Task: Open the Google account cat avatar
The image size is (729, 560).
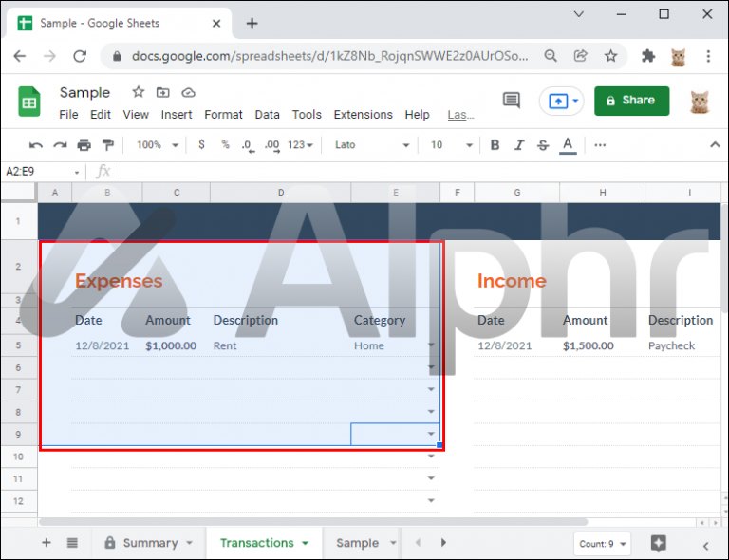Action: pos(700,102)
